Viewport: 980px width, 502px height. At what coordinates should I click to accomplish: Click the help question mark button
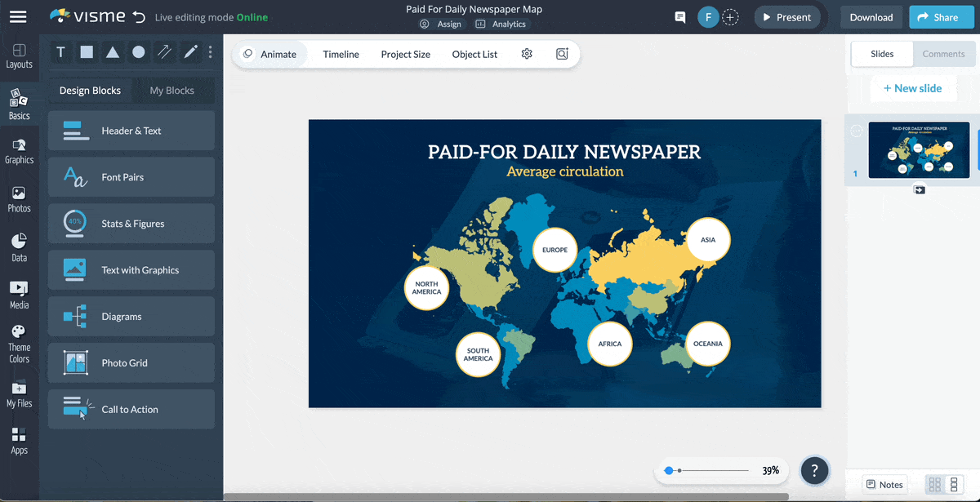(x=814, y=470)
